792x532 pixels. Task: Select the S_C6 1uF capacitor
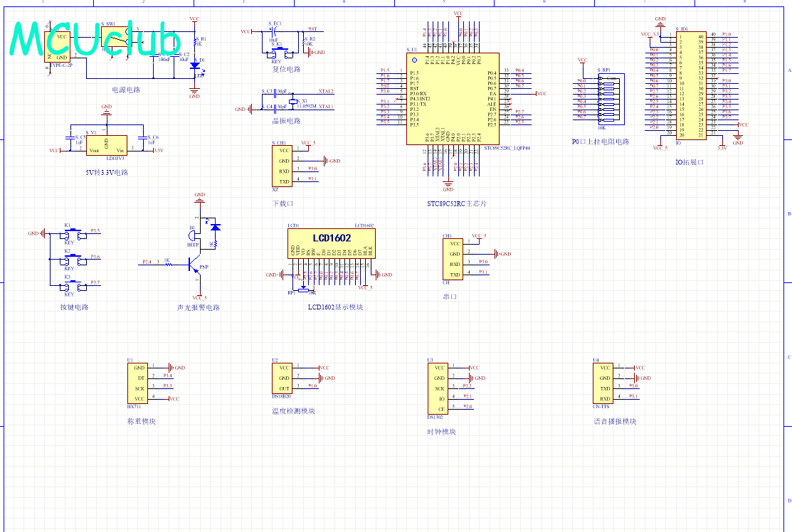point(142,137)
